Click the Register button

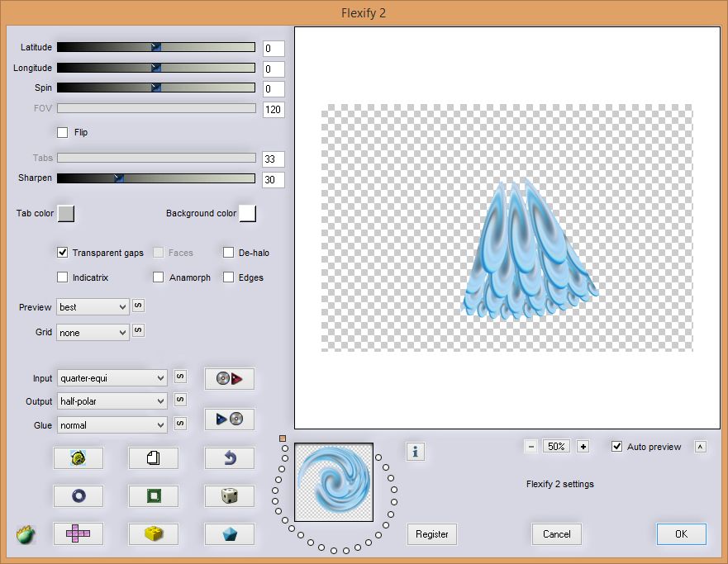(432, 534)
